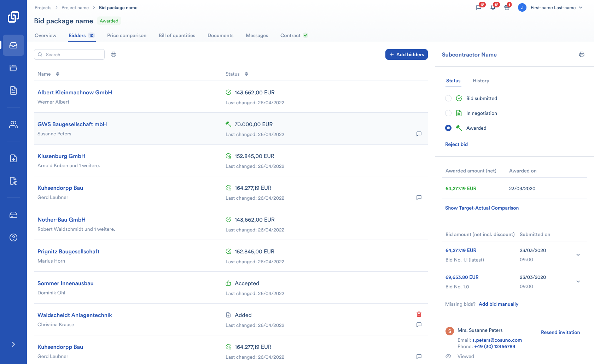594x364 pixels.
Task: Expand Bid No. 1.0 details
Action: (578, 282)
